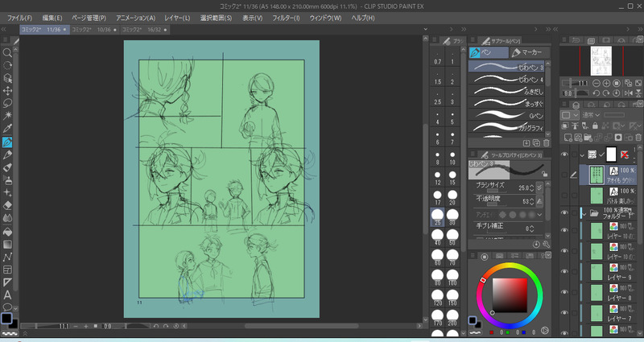Select the Zoom magnifier tool
The image size is (644, 342).
[7, 52]
